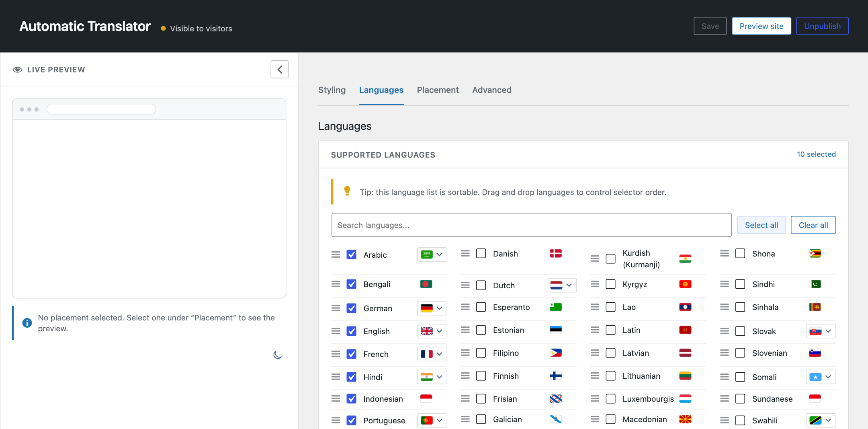The image size is (868, 429).
Task: Click the tip lightbulb icon
Action: [x=347, y=191]
